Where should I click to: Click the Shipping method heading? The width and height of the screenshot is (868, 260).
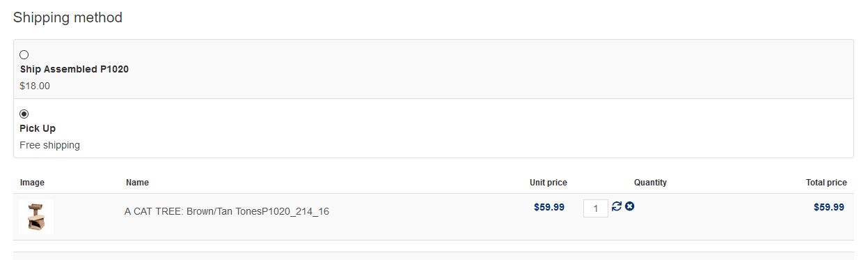(68, 17)
